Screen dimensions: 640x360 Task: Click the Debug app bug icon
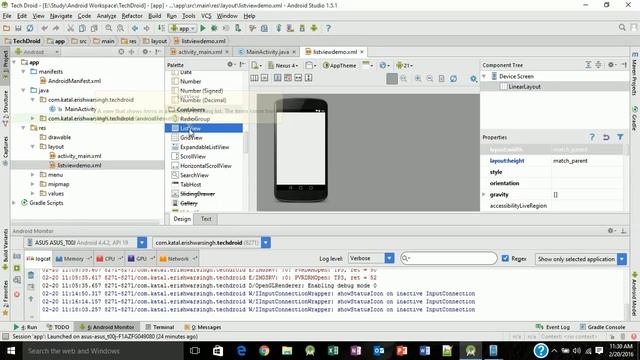click(x=214, y=28)
